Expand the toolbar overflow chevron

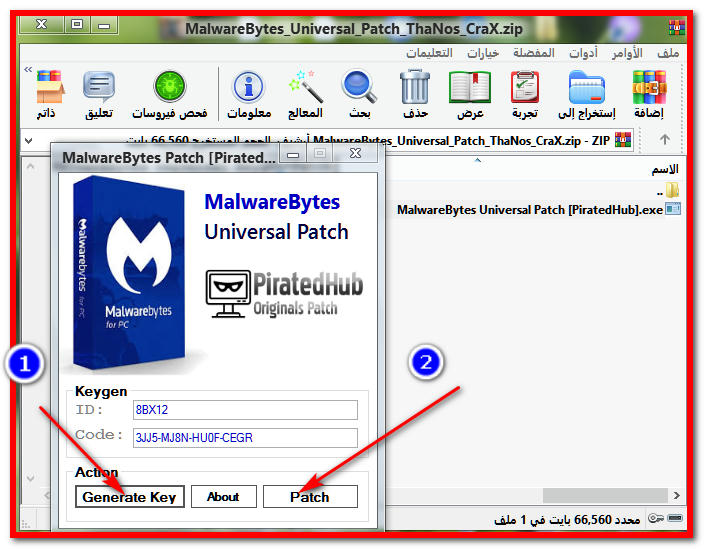[x=27, y=70]
